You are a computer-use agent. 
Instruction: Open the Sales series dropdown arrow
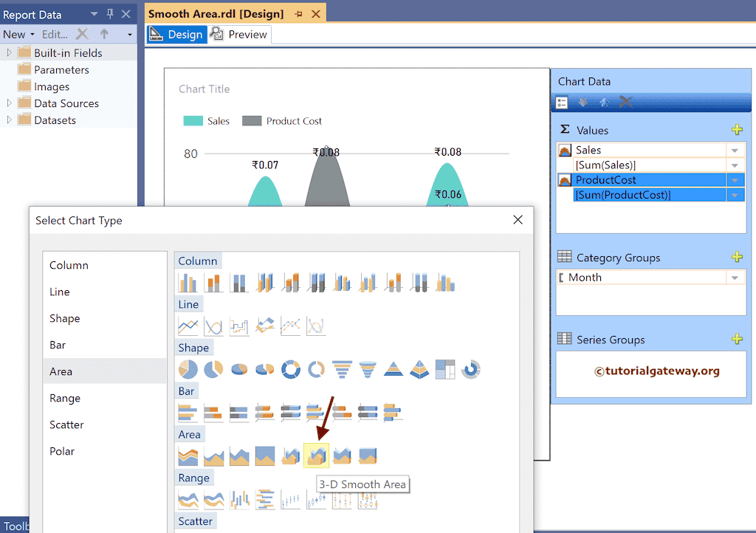coord(735,151)
